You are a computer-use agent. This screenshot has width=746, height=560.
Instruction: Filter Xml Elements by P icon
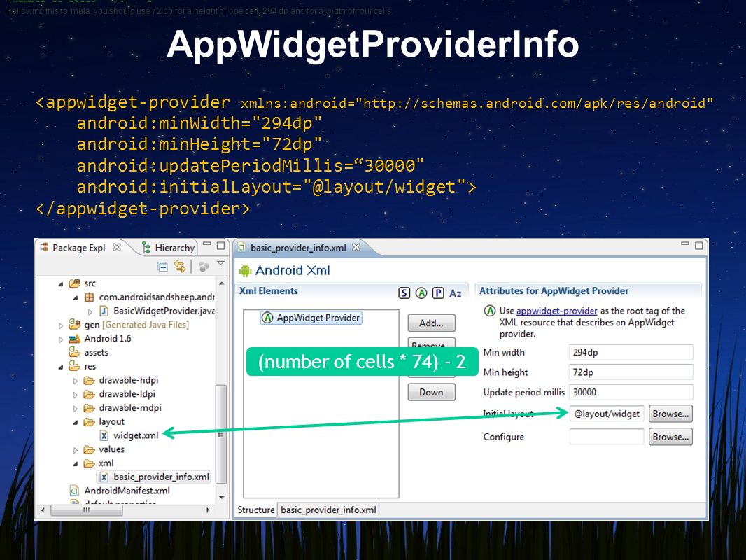pyautogui.click(x=438, y=293)
